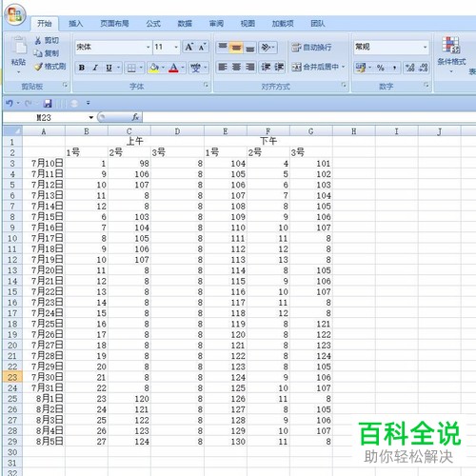
Task: Apply cell borders icon
Action: (131, 68)
